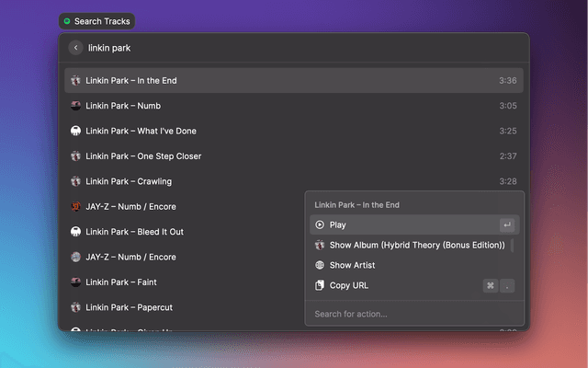Click the globe icon next to Show Artist
This screenshot has height=368, width=588.
tap(320, 265)
